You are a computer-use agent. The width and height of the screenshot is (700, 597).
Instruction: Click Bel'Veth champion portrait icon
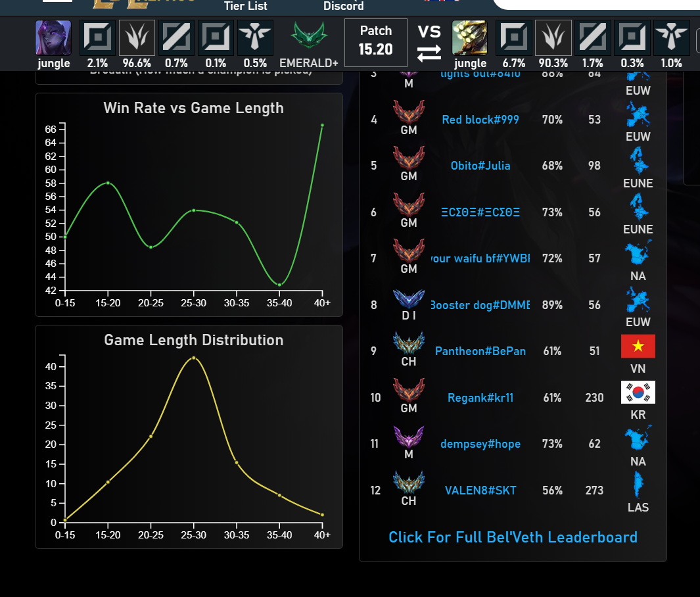(x=53, y=37)
